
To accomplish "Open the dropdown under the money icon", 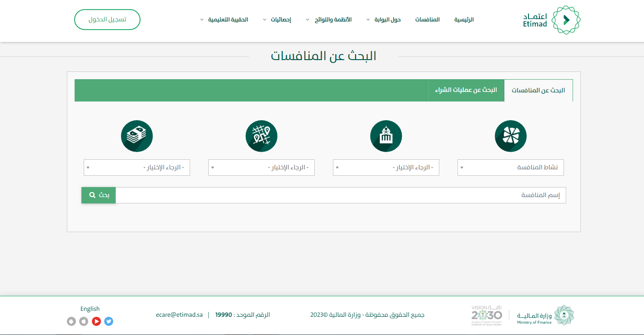I will pos(137,167).
